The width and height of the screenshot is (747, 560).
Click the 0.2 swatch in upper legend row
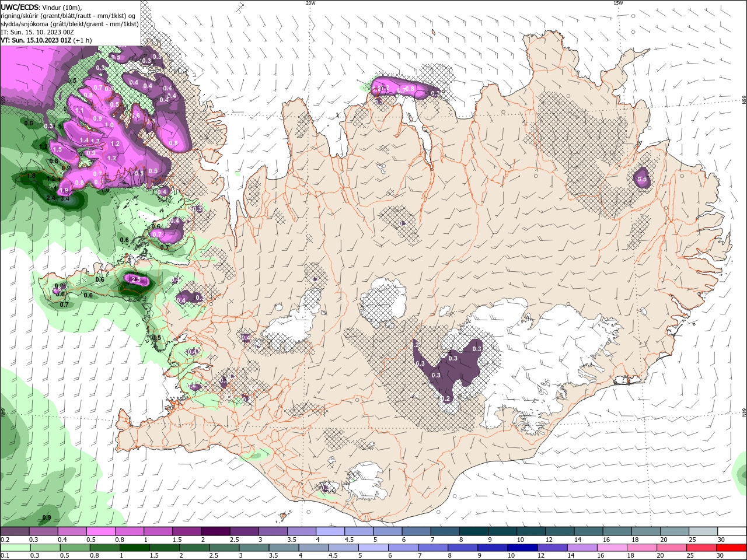tap(15, 531)
